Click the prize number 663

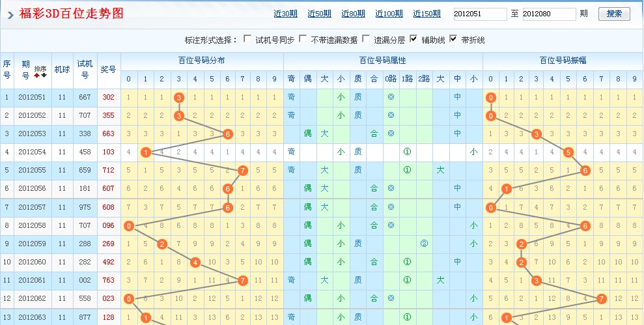[109, 134]
